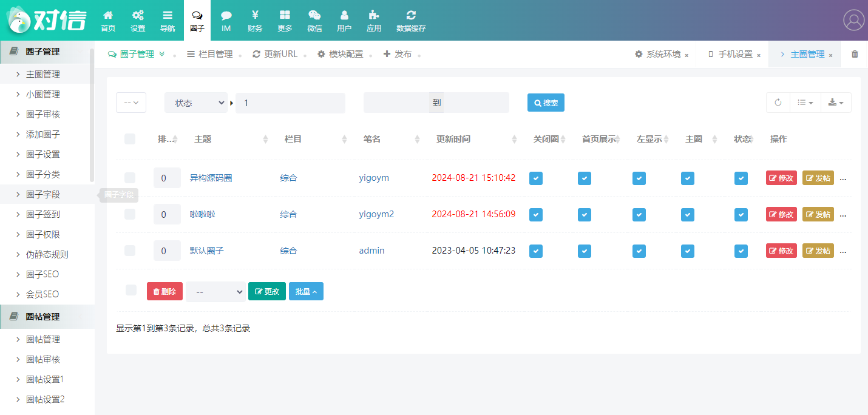Image resolution: width=868 pixels, height=415 pixels.
Task: Open the export download dropdown
Action: coord(836,103)
